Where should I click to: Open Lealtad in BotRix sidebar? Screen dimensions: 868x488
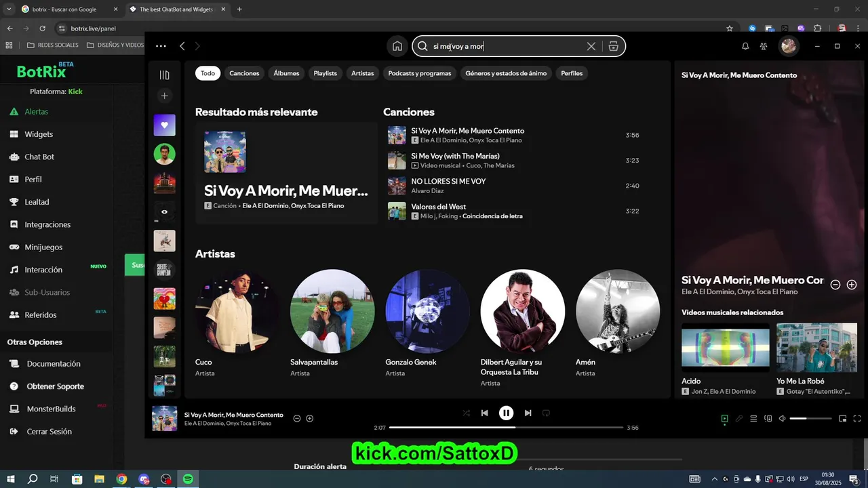tap(37, 202)
